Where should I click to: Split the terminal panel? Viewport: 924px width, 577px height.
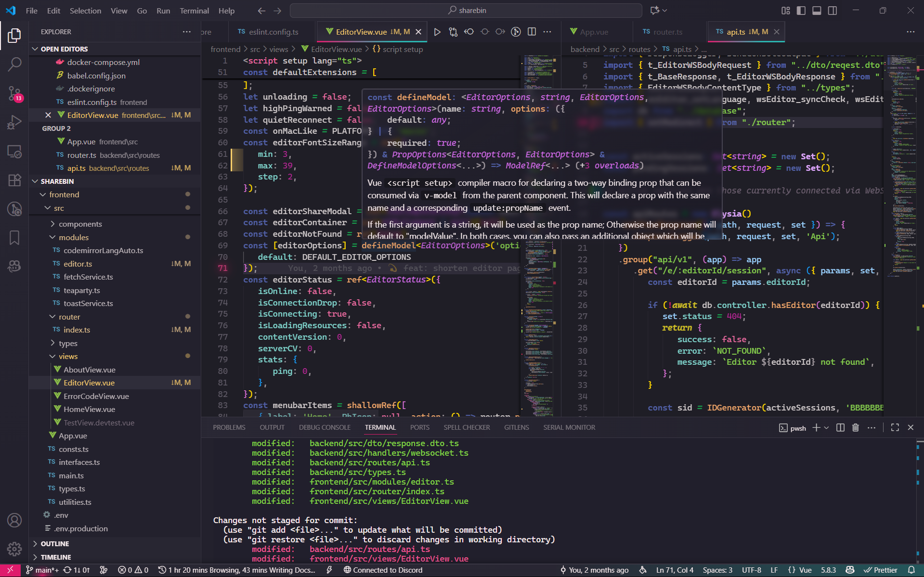(x=840, y=427)
